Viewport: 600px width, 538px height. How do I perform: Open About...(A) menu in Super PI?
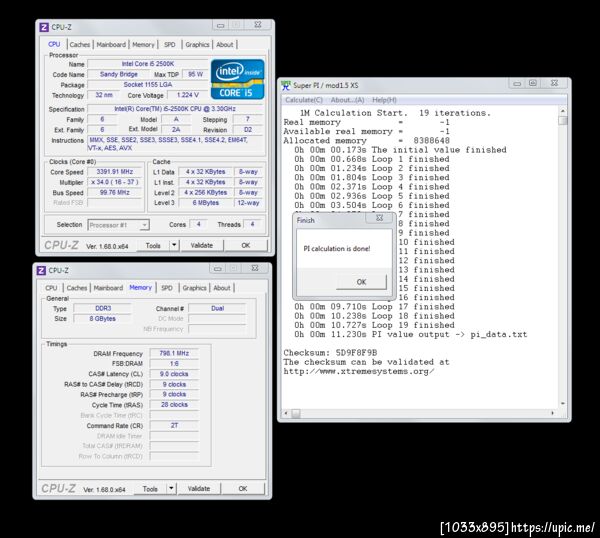(x=347, y=100)
